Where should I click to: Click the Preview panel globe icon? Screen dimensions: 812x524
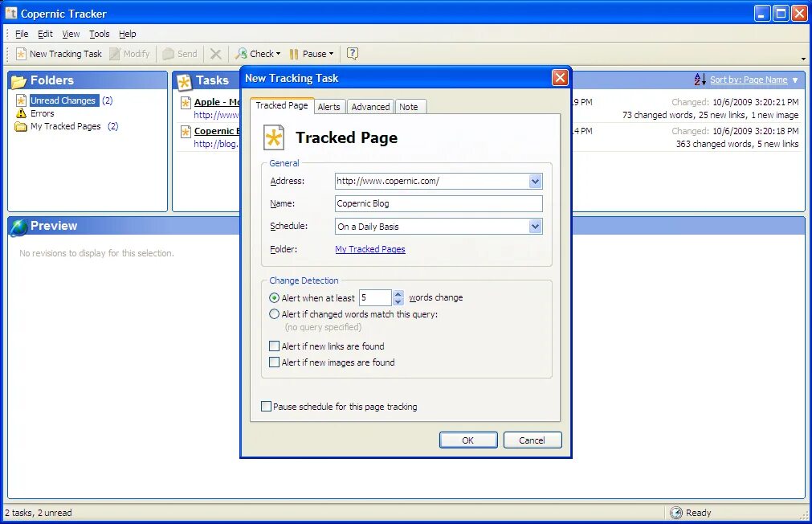coord(18,227)
